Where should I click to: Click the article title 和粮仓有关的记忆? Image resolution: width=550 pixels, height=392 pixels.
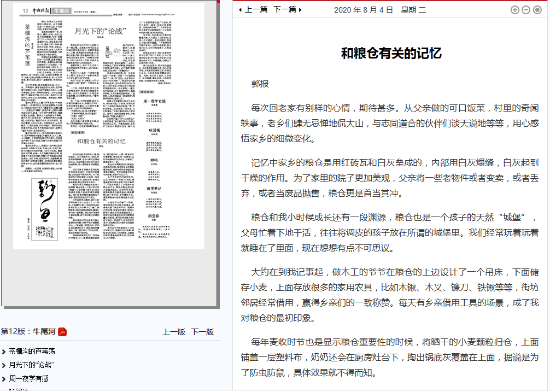tap(391, 53)
